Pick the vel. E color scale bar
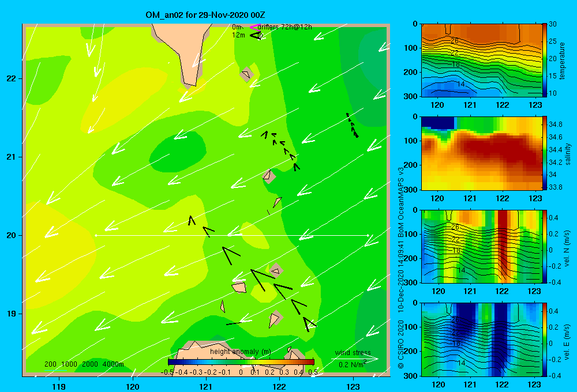Image resolution: width=577 pixels, height=392 pixels. click(x=544, y=340)
